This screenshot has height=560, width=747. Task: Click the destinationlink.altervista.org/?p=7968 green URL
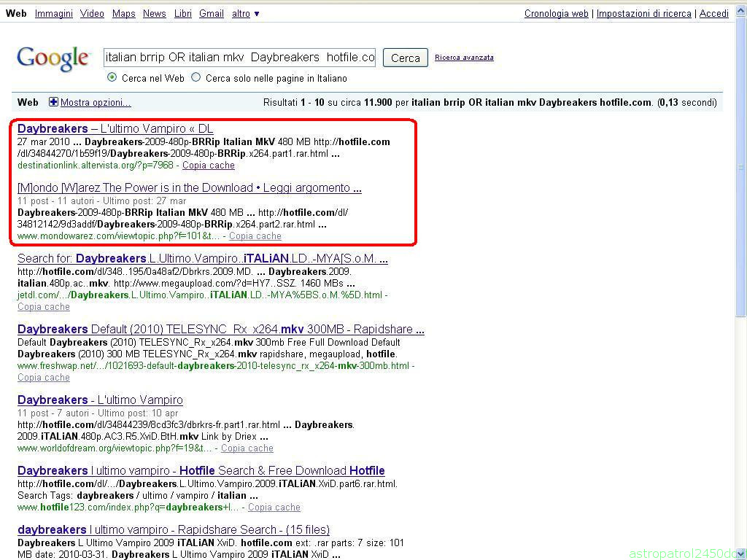tap(96, 166)
